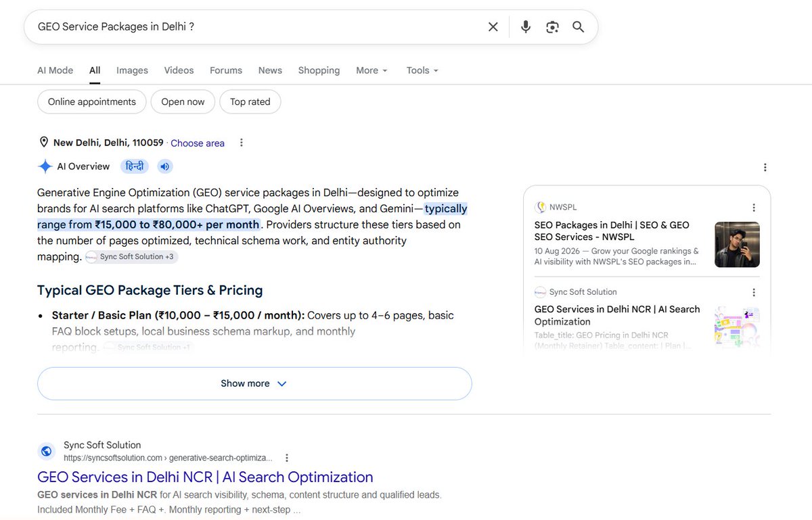Click the NWSPL site favicon
The height and width of the screenshot is (520, 812).
click(540, 207)
